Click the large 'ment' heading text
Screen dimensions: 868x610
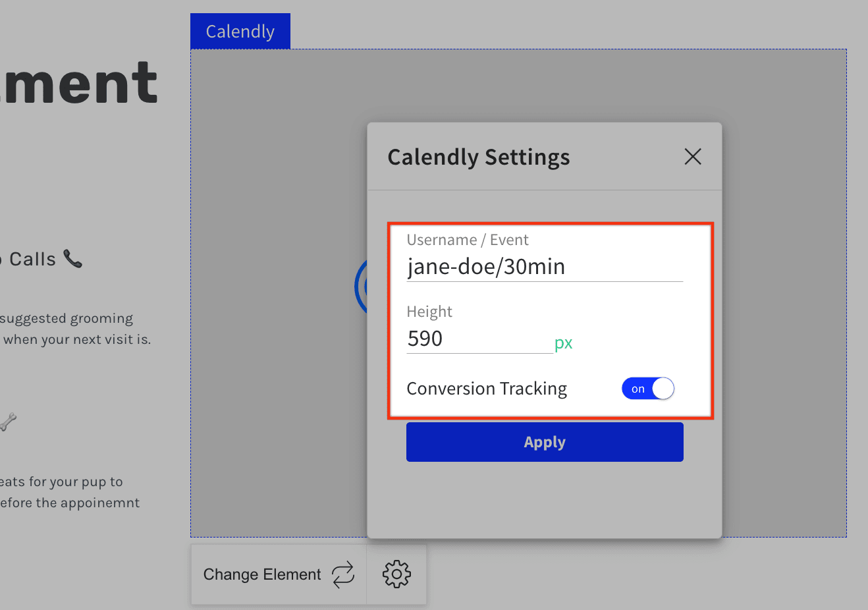click(x=79, y=84)
